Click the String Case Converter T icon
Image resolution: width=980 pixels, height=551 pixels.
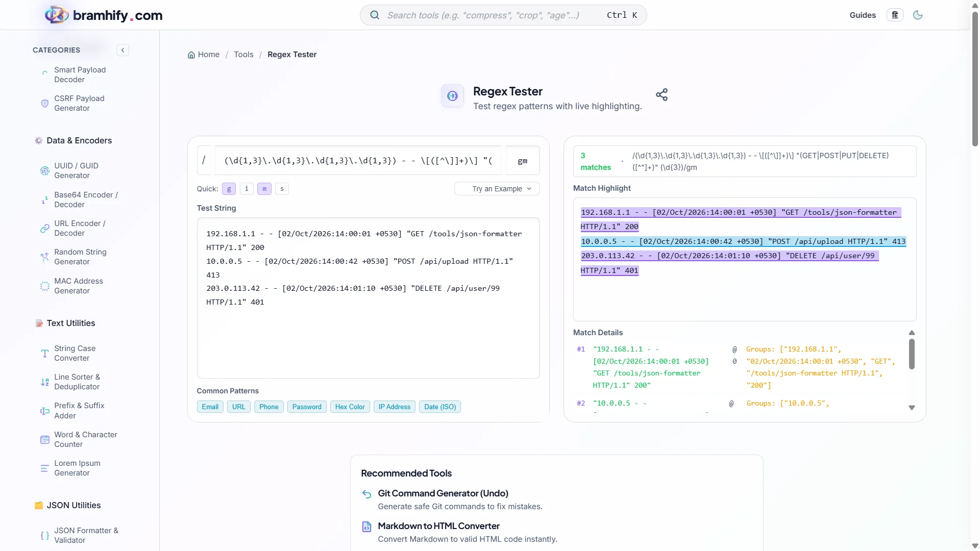point(45,354)
